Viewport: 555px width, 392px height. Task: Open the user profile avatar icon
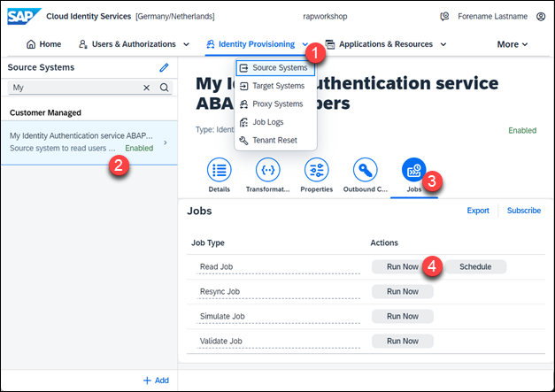pyautogui.click(x=541, y=16)
